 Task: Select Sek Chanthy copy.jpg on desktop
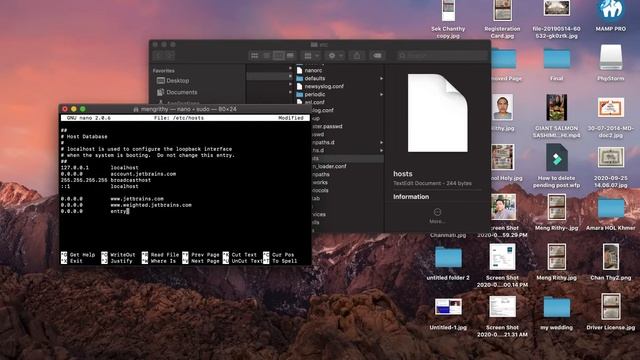click(448, 10)
